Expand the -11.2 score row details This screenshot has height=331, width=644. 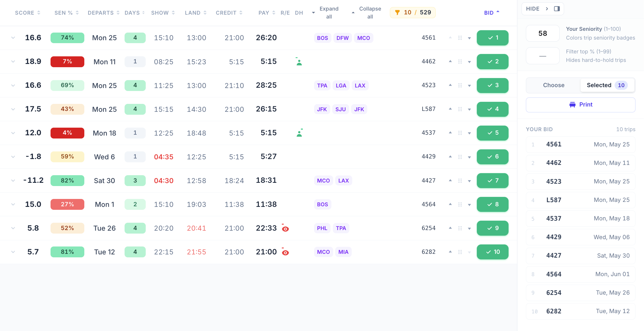point(13,180)
